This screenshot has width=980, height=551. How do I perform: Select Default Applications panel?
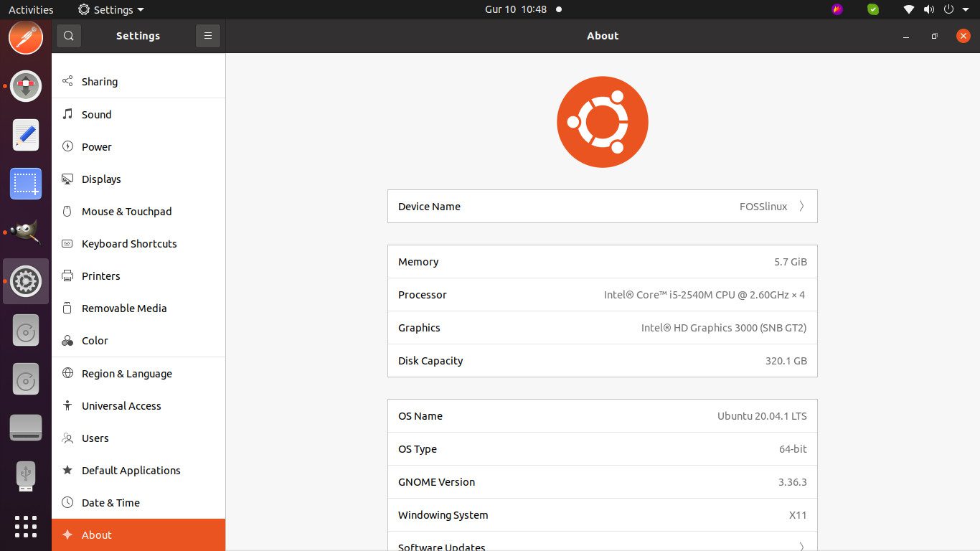point(138,470)
